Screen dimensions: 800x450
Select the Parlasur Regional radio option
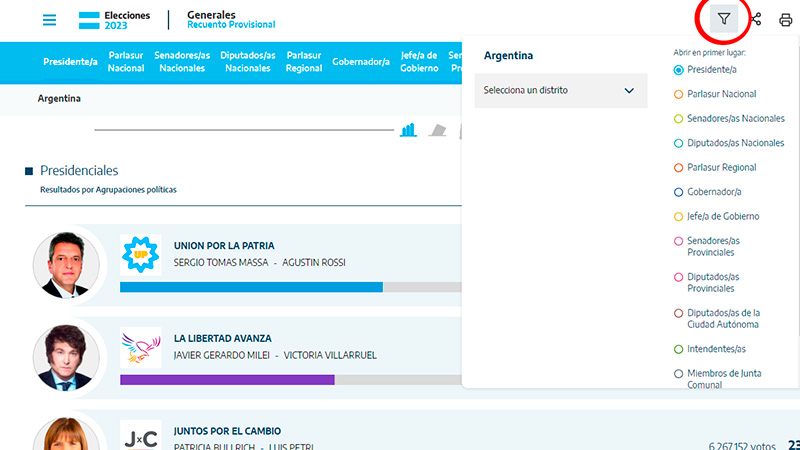[679, 168]
